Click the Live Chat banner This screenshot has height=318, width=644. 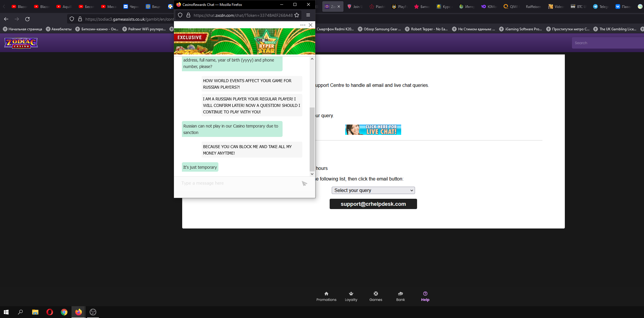pyautogui.click(x=373, y=130)
